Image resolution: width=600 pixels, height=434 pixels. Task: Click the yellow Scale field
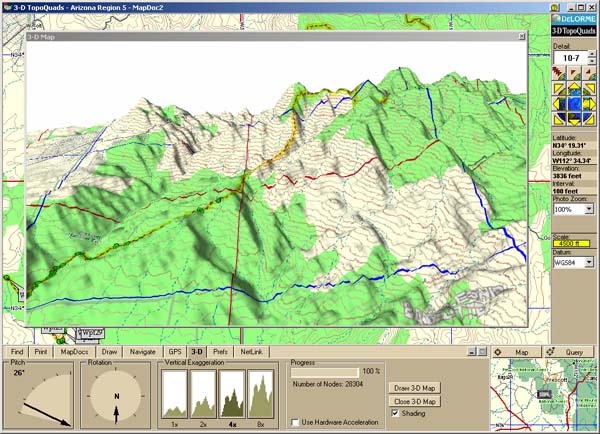pyautogui.click(x=572, y=243)
